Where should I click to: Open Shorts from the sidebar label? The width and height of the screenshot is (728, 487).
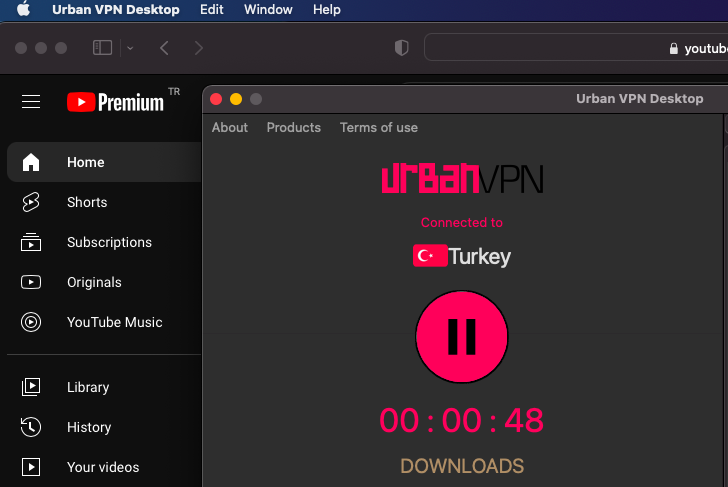87,202
